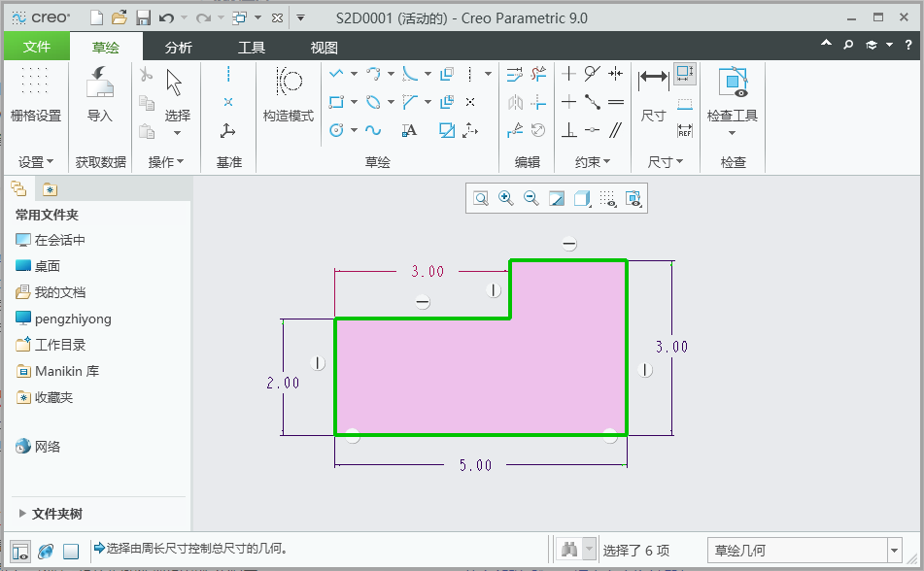The image size is (924, 571).
Task: Click the offset entity tool
Action: click(x=447, y=74)
